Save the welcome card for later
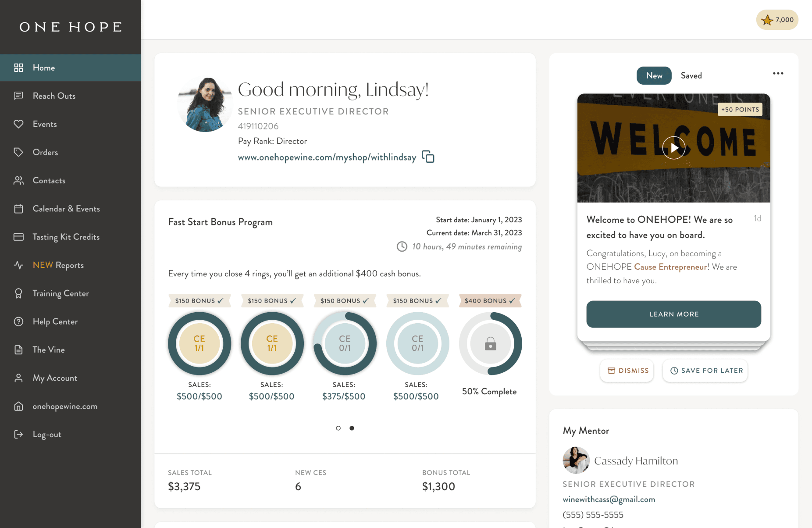Screen dimensions: 812x528 coord(705,371)
